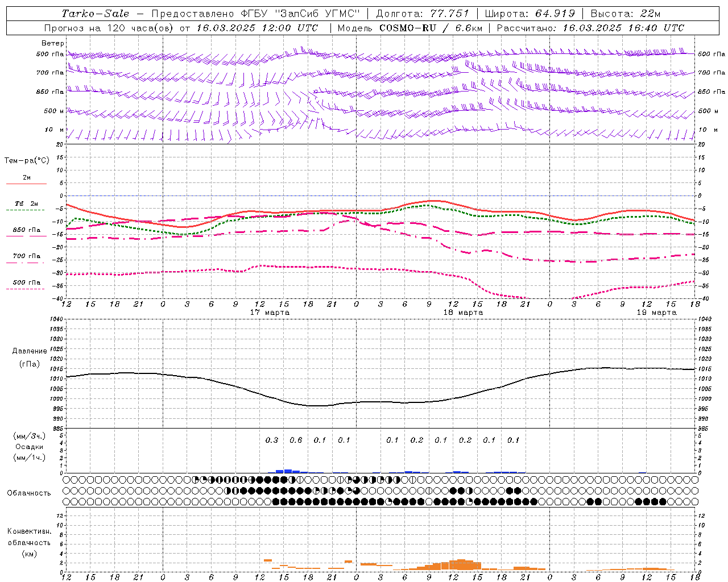Click the model label COSMO-RU / 6.6км
This screenshot has width=728, height=582.
431,28
